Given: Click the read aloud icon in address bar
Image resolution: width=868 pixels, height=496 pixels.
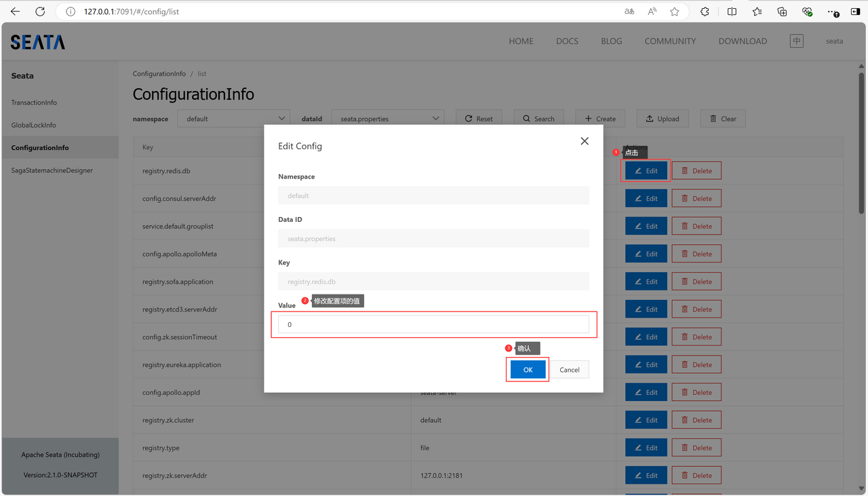Looking at the screenshot, I should coord(652,12).
